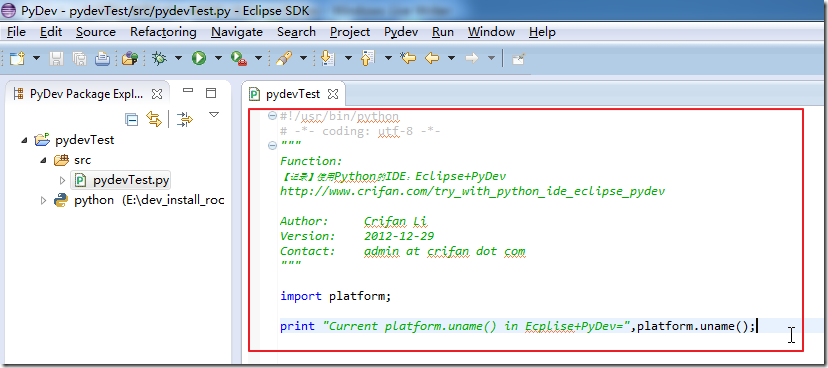Toggle Link with Editor icon

(x=154, y=119)
